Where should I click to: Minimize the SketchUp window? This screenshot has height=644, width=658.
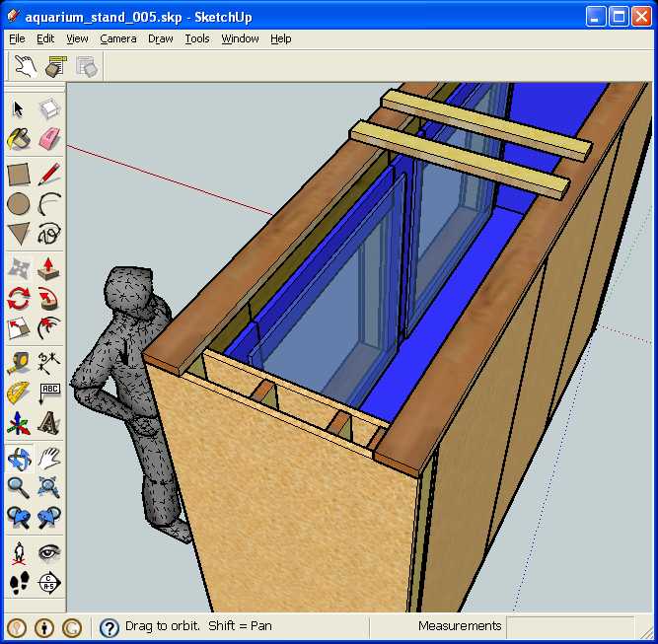tap(595, 17)
